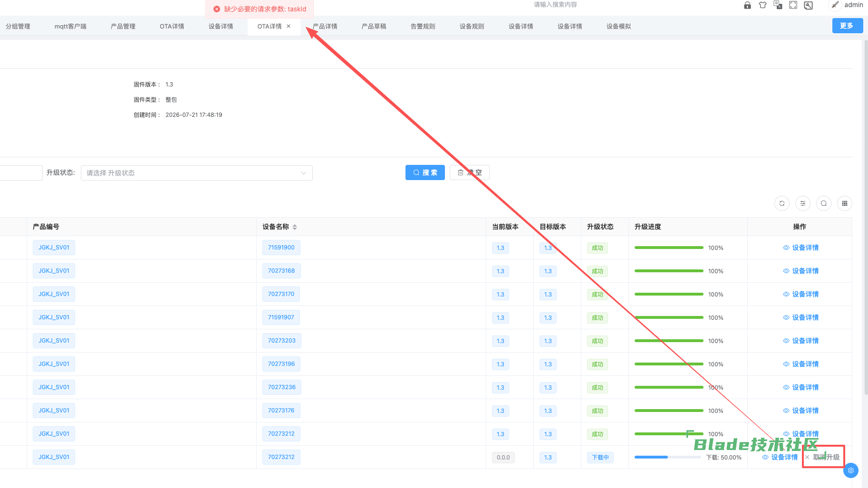Image resolution: width=868 pixels, height=488 pixels.
Task: Click the round table search icon
Action: (x=824, y=203)
